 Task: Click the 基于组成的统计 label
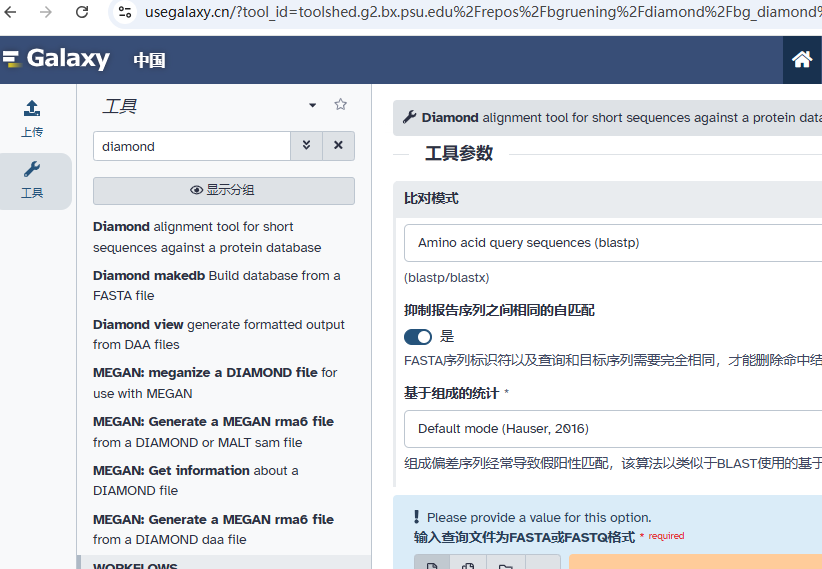(451, 393)
